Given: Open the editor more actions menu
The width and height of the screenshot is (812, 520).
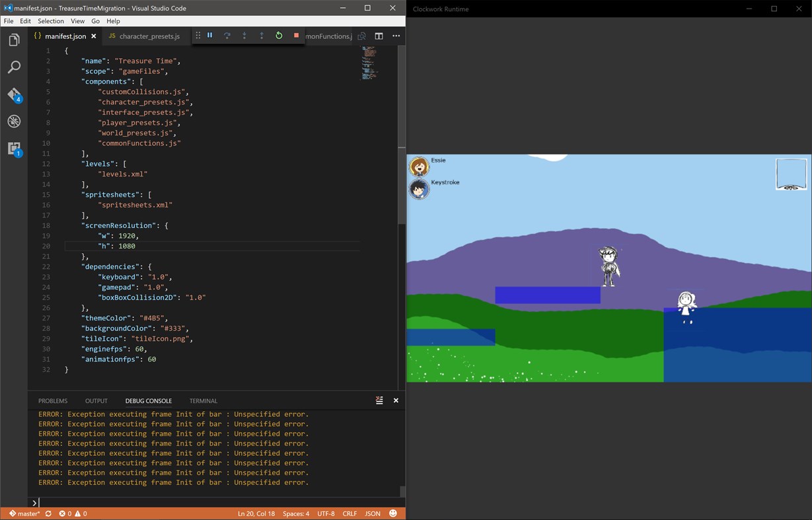Looking at the screenshot, I should point(396,36).
